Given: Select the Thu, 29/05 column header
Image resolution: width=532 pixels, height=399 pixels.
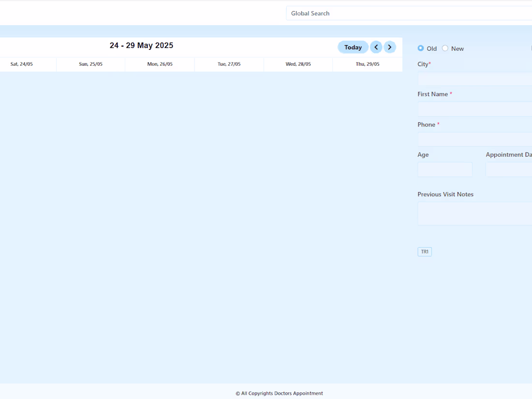Looking at the screenshot, I should pos(367,64).
